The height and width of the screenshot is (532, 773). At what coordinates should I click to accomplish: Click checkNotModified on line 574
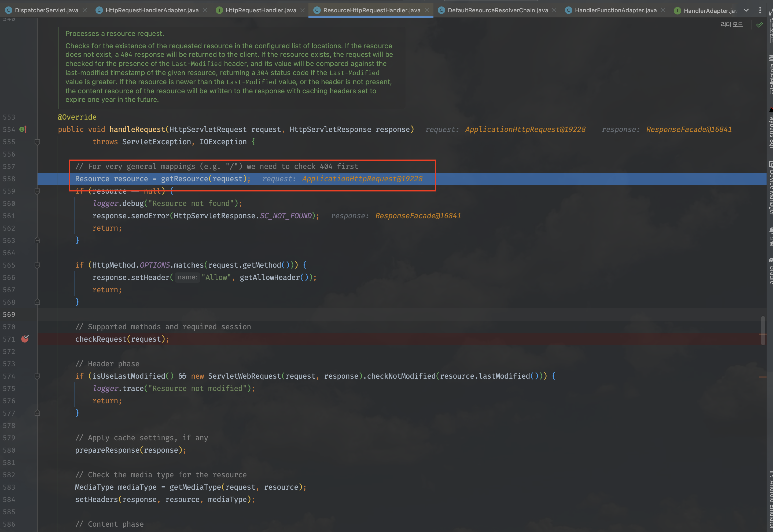pyautogui.click(x=401, y=376)
